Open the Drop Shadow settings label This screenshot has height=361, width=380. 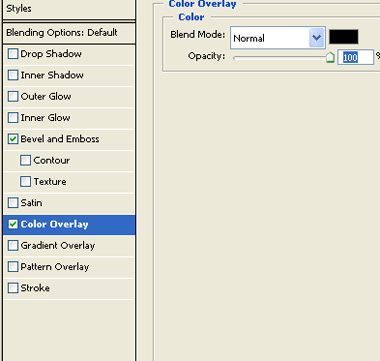51,54
